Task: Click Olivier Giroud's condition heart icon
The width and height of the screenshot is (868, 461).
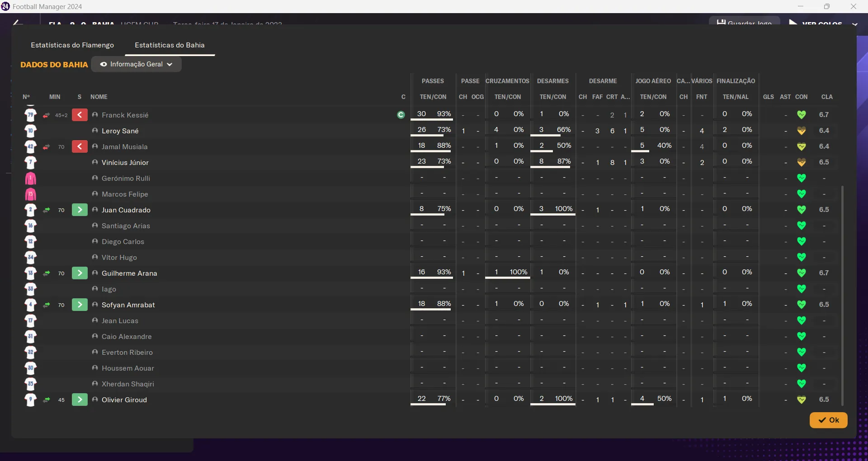Action: (x=802, y=400)
